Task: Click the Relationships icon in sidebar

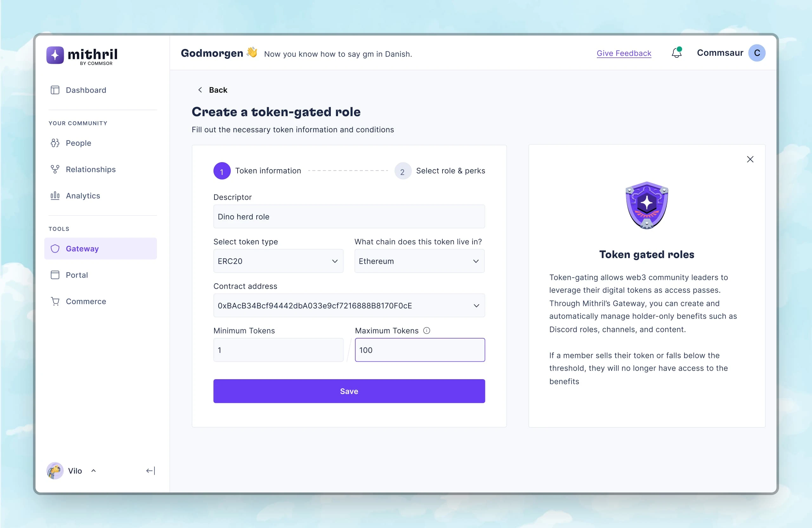Action: 56,169
